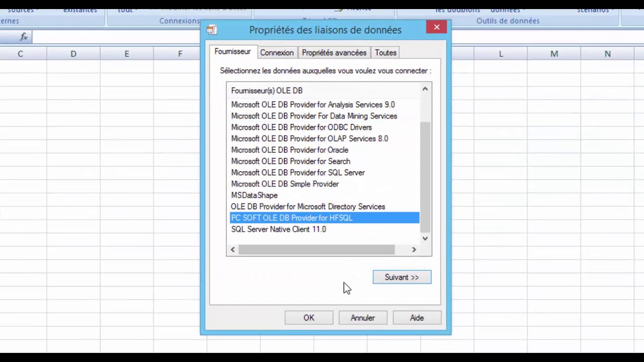Select the MSDataShape provider
Screen dimensions: 644x362
point(254,195)
